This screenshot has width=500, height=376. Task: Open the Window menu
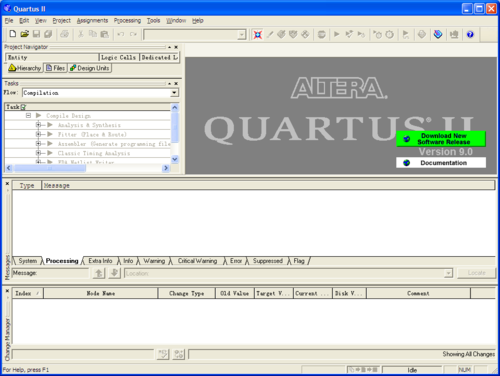click(x=176, y=21)
